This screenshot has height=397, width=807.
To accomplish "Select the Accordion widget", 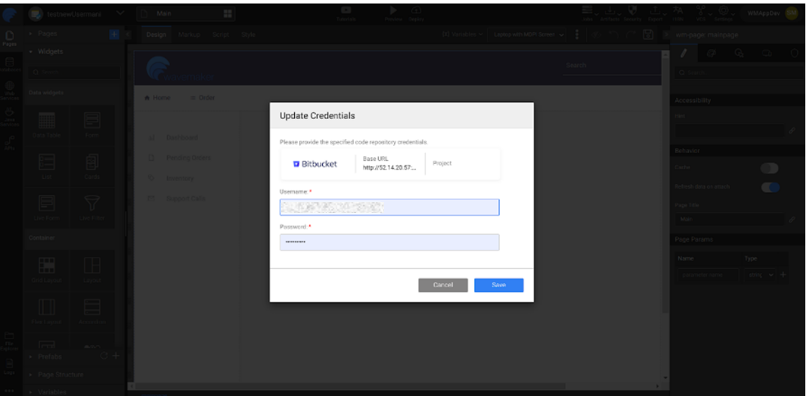I will pyautogui.click(x=92, y=312).
